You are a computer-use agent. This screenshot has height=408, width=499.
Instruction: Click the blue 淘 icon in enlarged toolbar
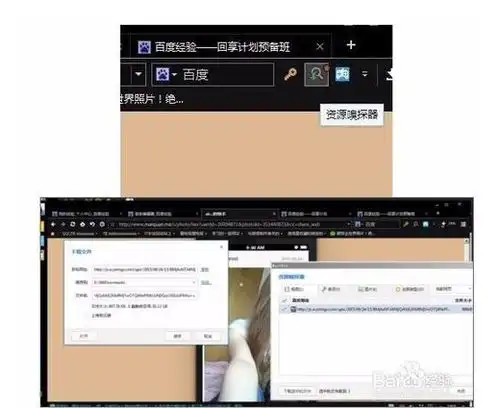click(x=343, y=74)
